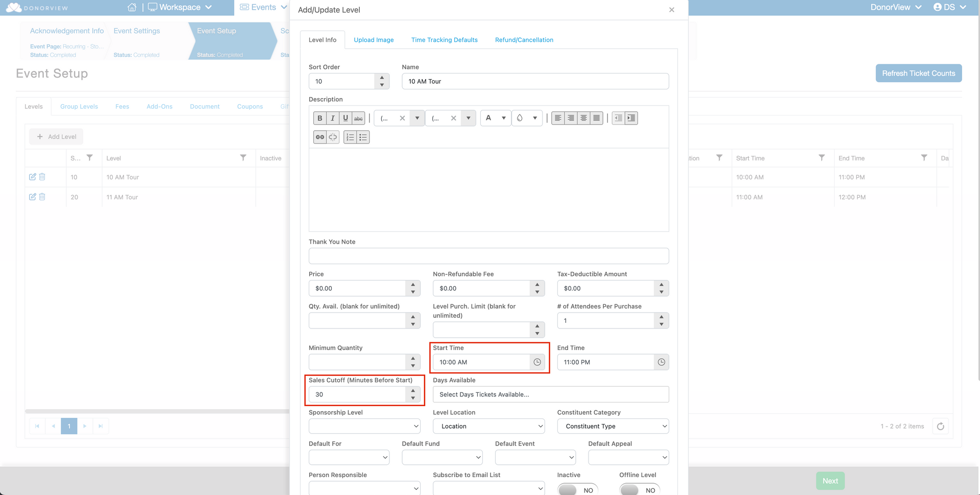Filter the Level column
Viewport: 980px width, 495px height.
click(243, 158)
